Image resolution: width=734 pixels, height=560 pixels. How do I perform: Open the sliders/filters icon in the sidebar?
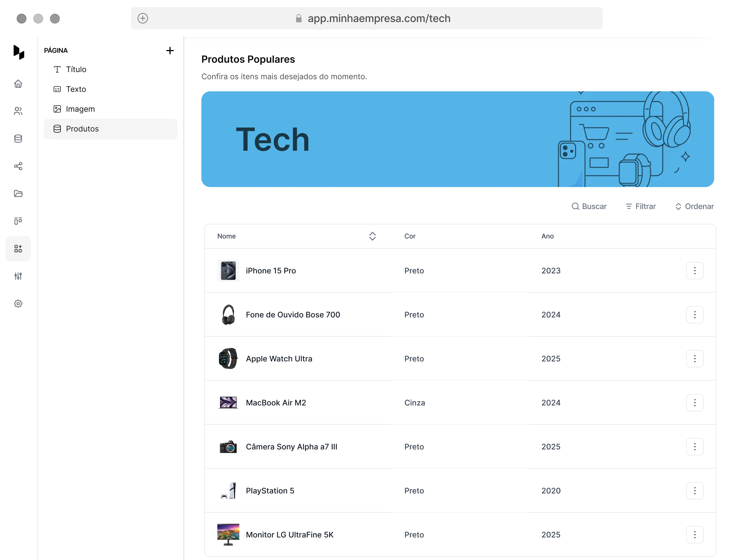pyautogui.click(x=18, y=276)
